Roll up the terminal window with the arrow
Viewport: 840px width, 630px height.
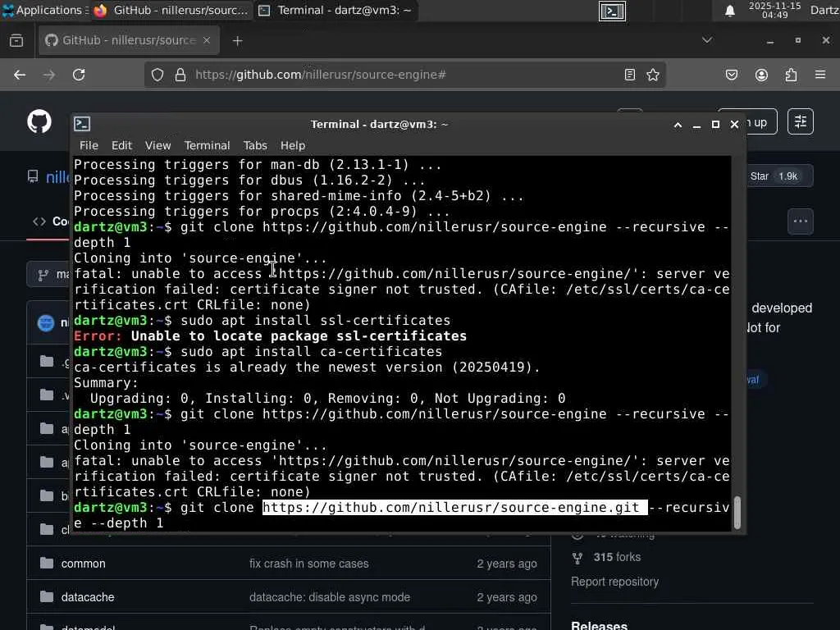[678, 125]
